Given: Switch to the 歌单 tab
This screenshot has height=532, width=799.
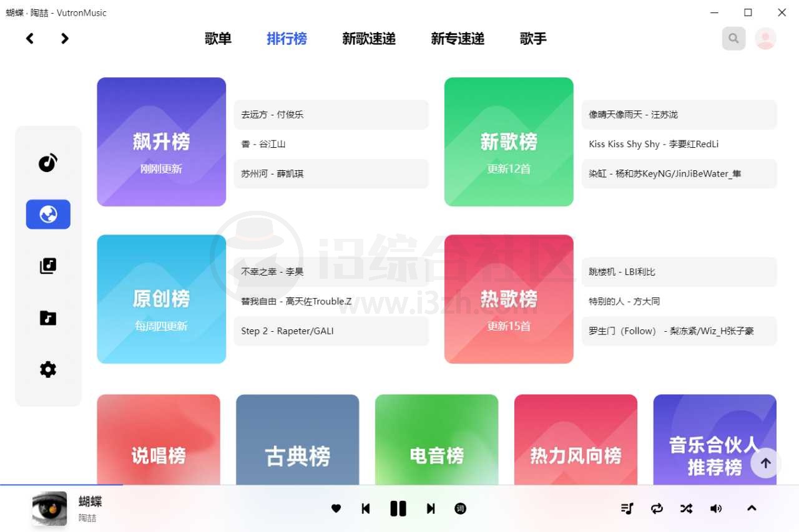Looking at the screenshot, I should coord(217,38).
